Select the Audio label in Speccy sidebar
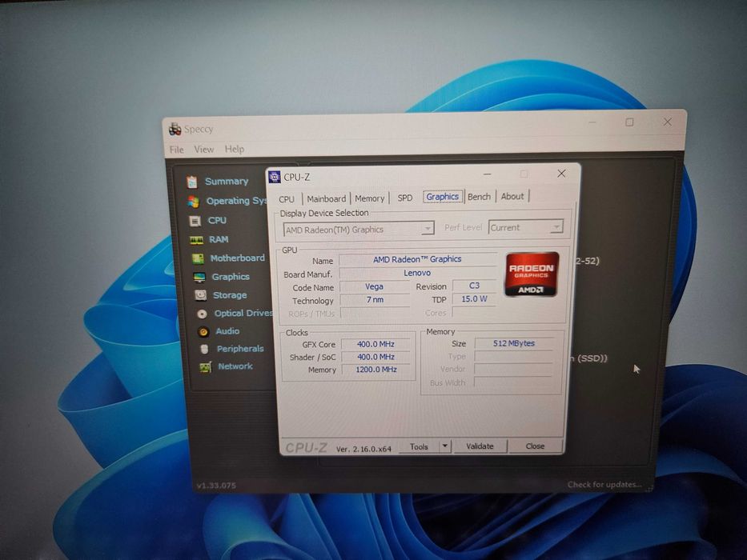This screenshot has height=560, width=747. point(227,331)
